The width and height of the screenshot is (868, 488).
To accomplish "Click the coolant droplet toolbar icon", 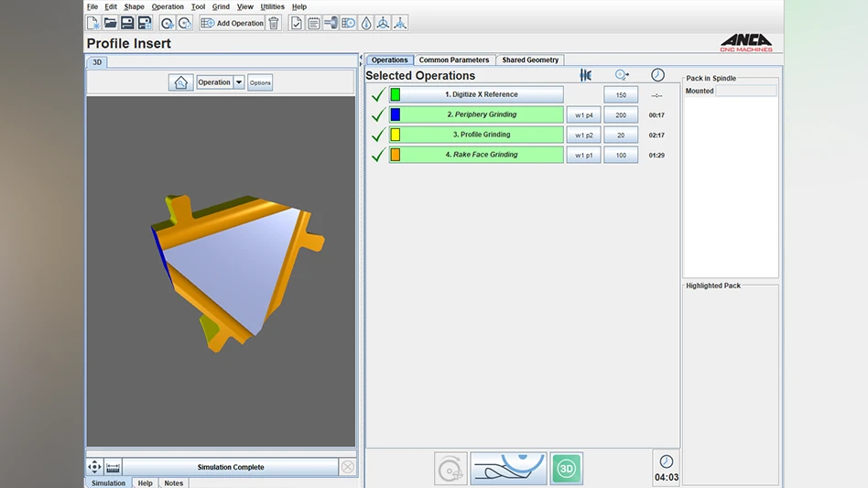I will point(366,23).
